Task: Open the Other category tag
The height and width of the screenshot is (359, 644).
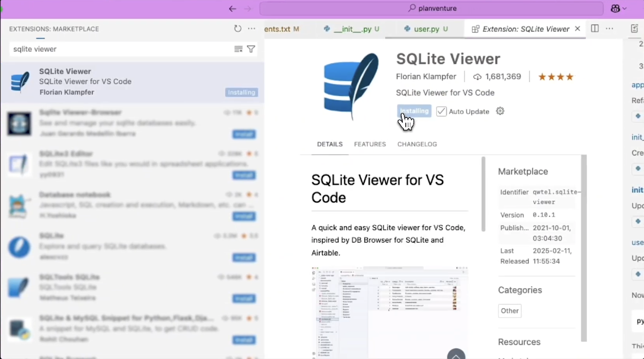Action: 509,311
